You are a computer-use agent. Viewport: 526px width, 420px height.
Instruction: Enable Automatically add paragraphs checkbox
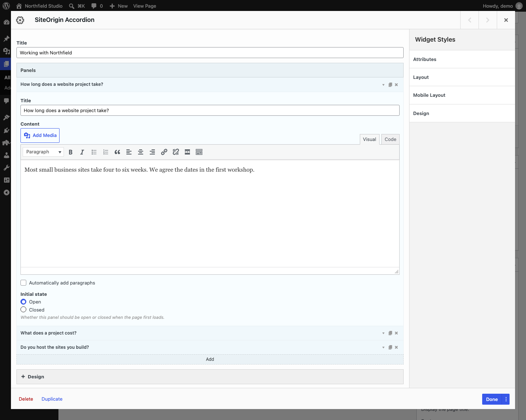[x=23, y=283]
